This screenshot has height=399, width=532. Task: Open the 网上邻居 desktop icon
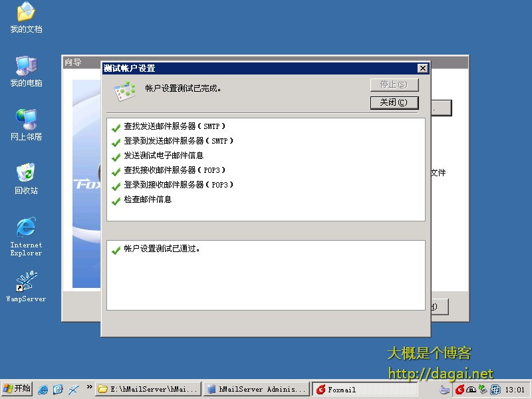26,120
